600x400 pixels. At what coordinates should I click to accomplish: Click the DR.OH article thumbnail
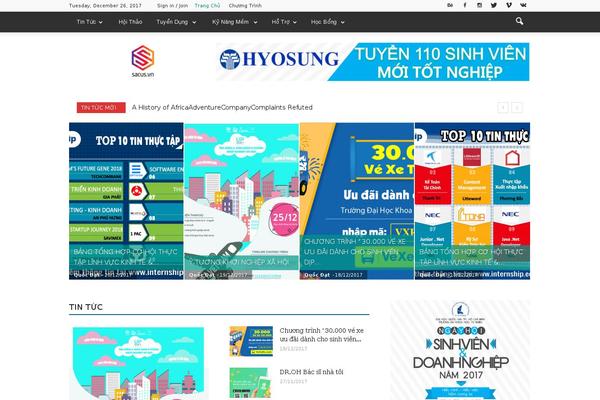click(x=251, y=383)
